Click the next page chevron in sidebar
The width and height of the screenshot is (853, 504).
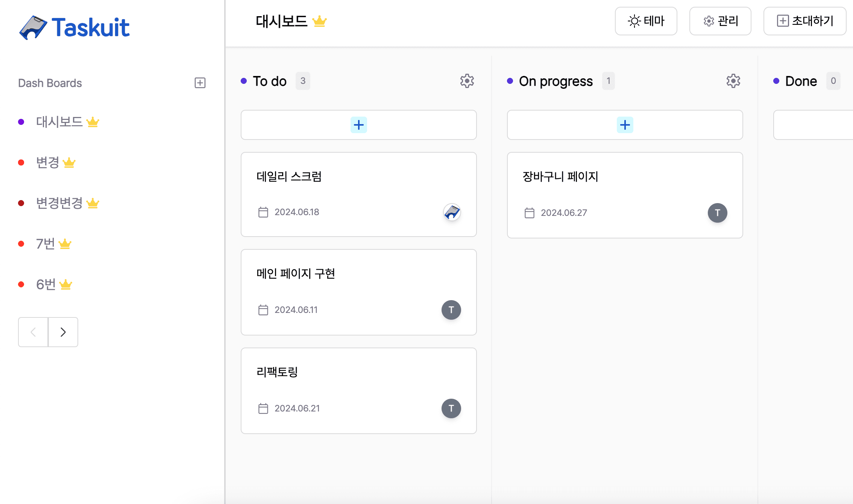63,332
